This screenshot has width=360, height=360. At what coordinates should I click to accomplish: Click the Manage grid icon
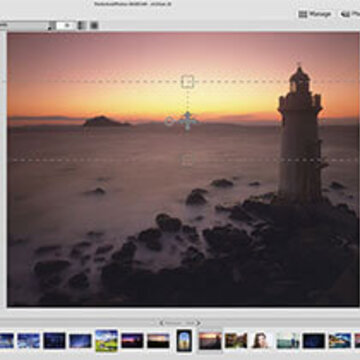click(x=303, y=14)
